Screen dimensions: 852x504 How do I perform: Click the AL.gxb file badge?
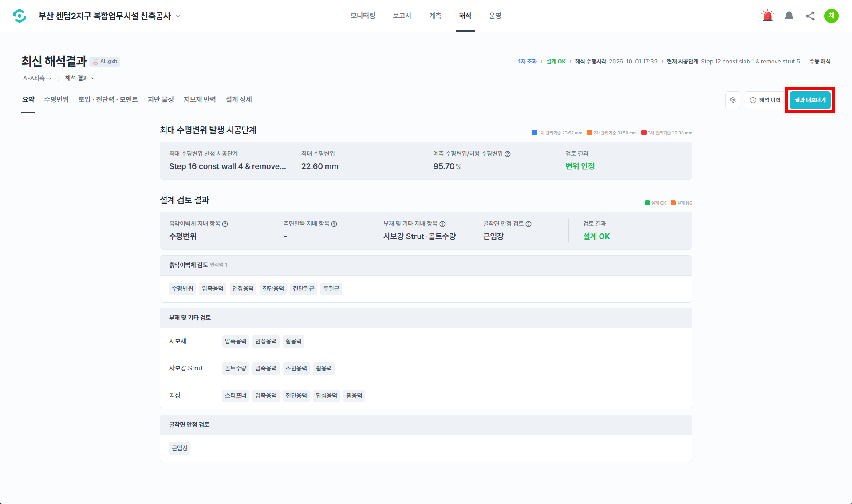tap(105, 62)
